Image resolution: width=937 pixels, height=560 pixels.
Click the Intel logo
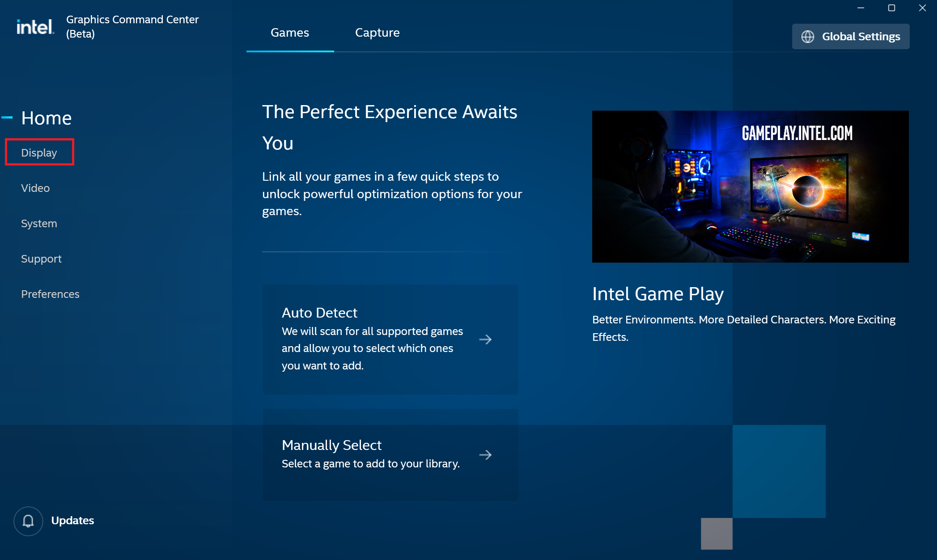[x=35, y=27]
